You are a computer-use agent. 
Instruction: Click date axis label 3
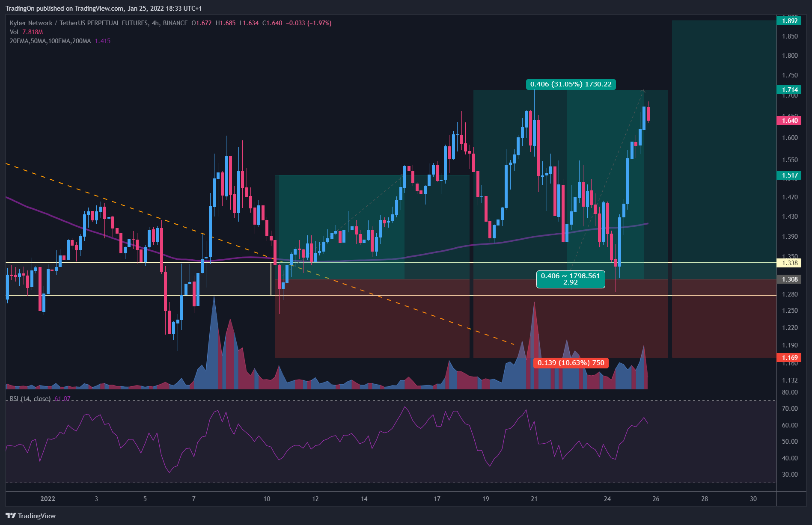click(x=96, y=499)
